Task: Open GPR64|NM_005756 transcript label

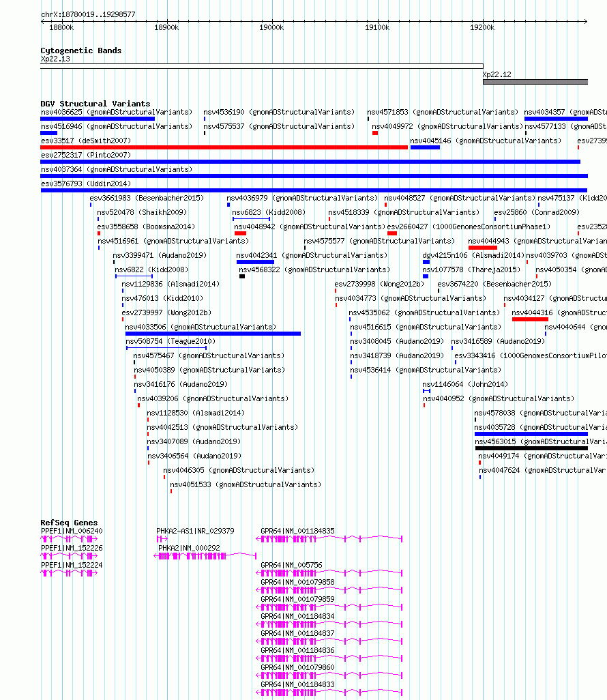Action: [x=291, y=565]
